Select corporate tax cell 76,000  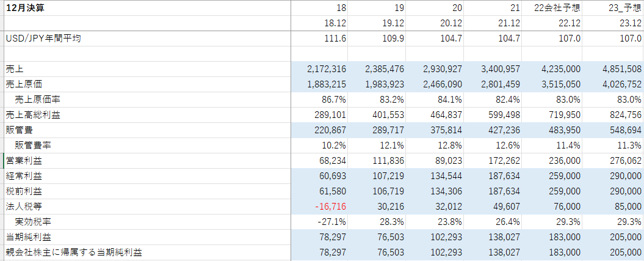pos(551,207)
